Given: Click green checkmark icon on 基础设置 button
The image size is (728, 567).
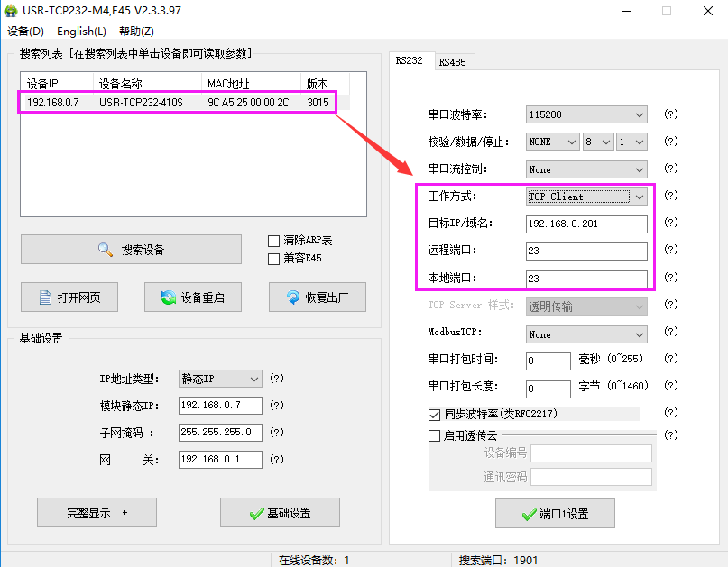Looking at the screenshot, I should coord(256,513).
